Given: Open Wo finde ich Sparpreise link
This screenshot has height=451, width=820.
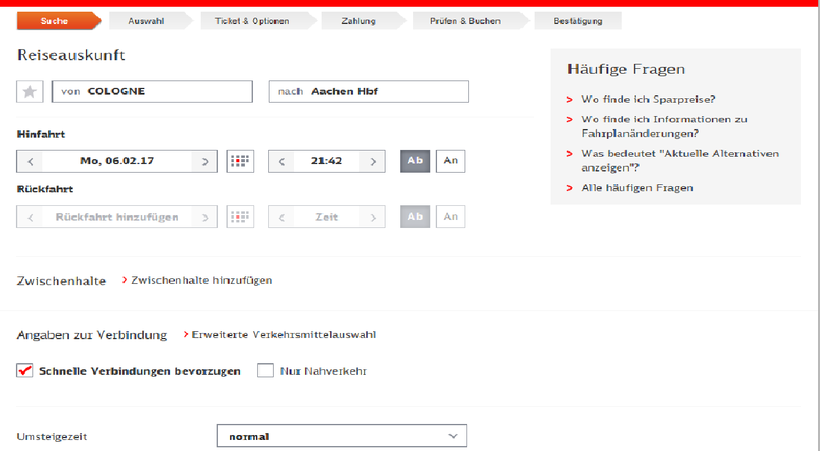Looking at the screenshot, I should 648,100.
